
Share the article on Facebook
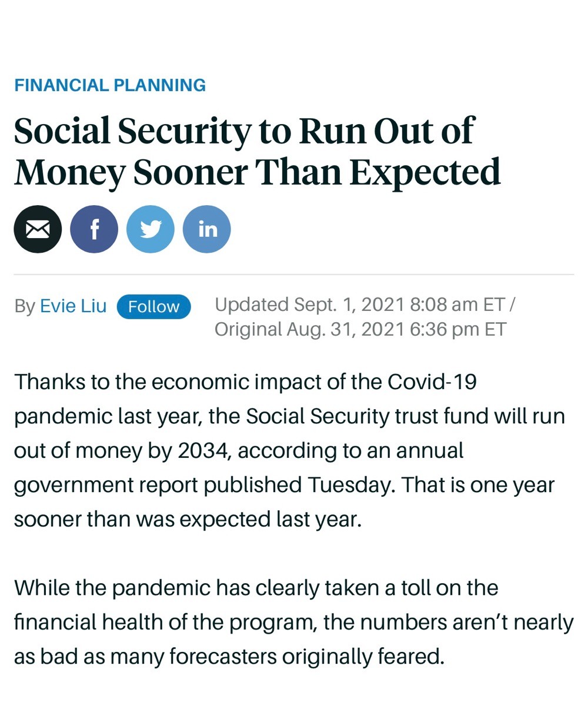(94, 229)
